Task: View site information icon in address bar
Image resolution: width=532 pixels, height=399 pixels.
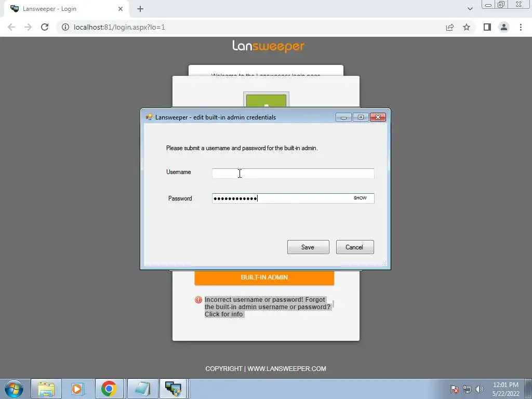Action: coord(65,27)
